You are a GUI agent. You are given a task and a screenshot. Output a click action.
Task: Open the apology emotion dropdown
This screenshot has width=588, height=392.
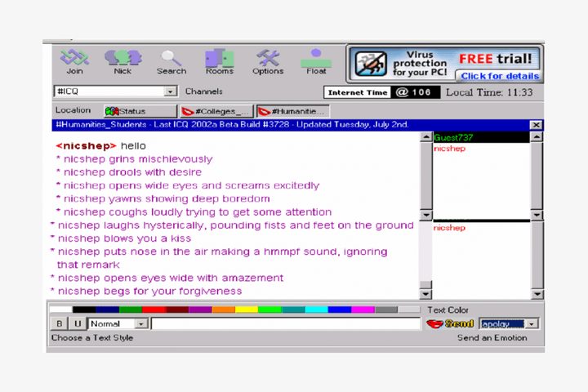(x=532, y=323)
